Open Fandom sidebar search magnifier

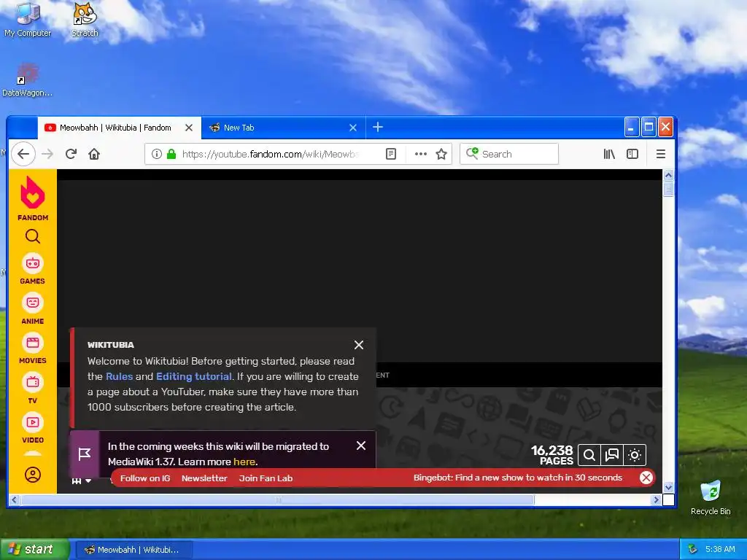click(32, 236)
